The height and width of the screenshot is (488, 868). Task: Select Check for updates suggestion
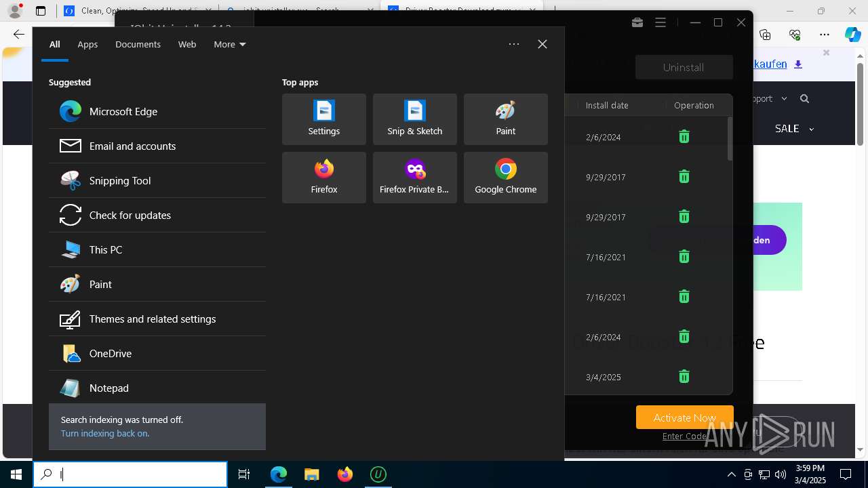click(157, 215)
